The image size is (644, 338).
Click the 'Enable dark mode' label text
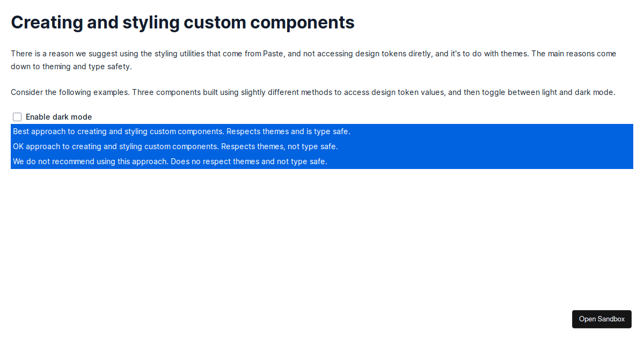tap(59, 116)
